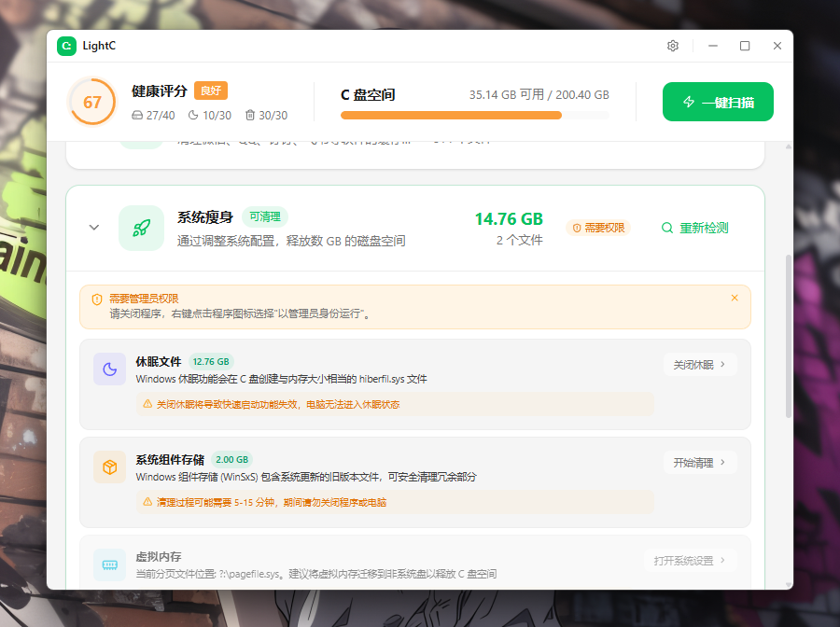Click 重新检测 to rescan
The height and width of the screenshot is (627, 840).
pyautogui.click(x=694, y=228)
